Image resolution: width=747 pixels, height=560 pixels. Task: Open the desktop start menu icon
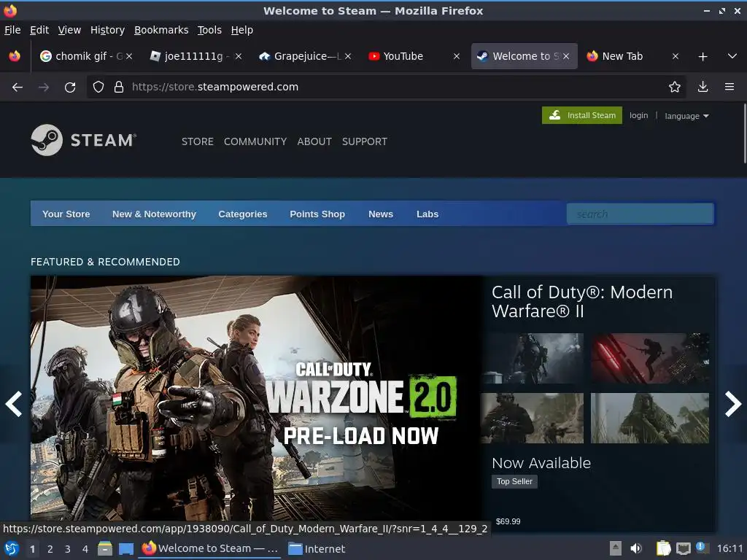12,548
